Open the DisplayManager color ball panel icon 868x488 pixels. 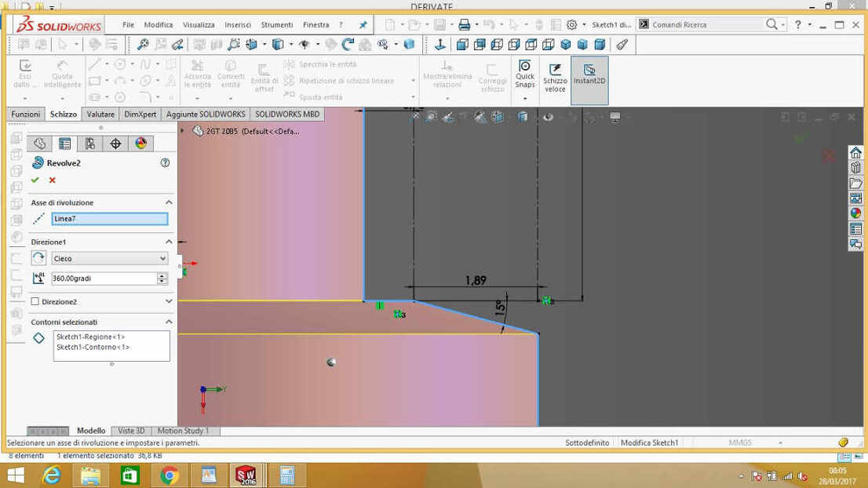(x=140, y=144)
